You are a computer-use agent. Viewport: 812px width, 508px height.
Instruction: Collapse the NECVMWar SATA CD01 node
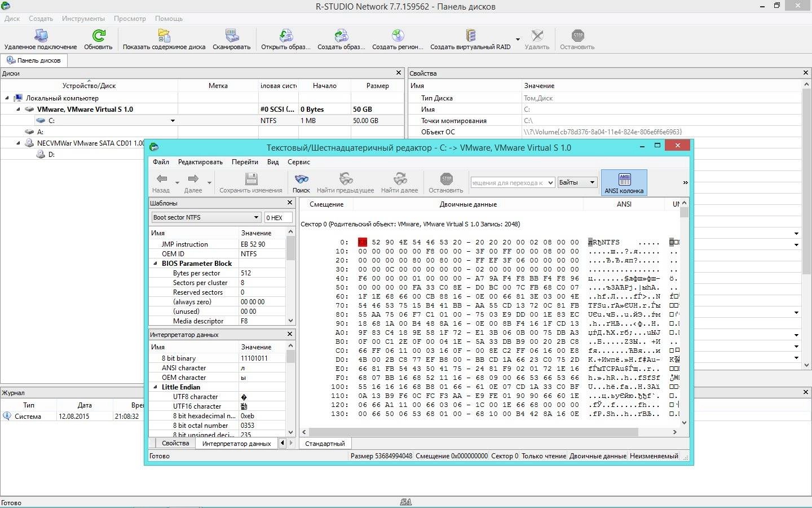tap(18, 143)
